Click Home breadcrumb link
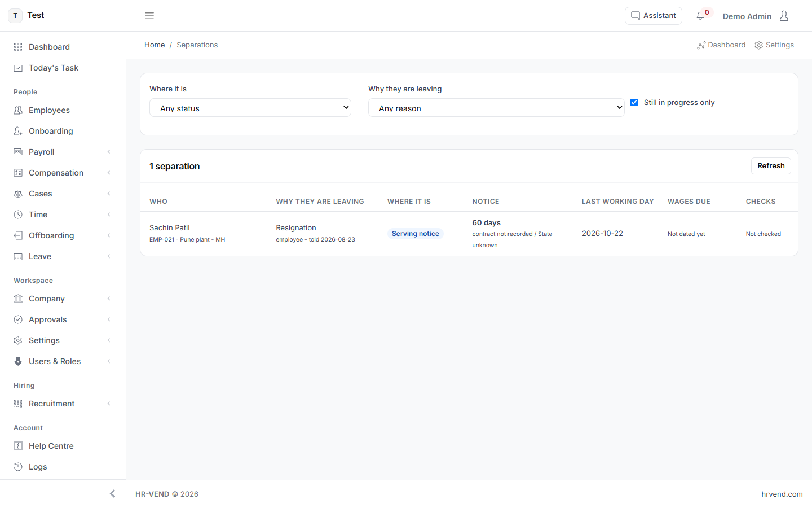Screen dimensions: 812x508 click(x=155, y=45)
